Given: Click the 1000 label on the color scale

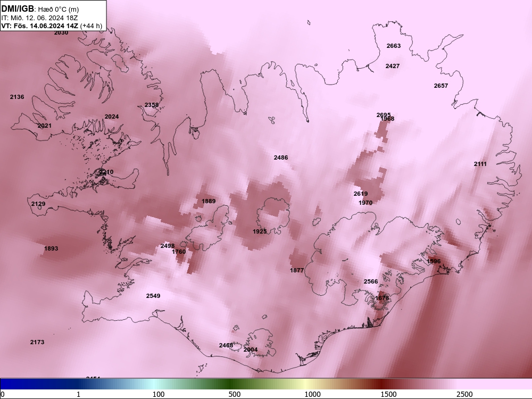Looking at the screenshot, I should 312,394.
